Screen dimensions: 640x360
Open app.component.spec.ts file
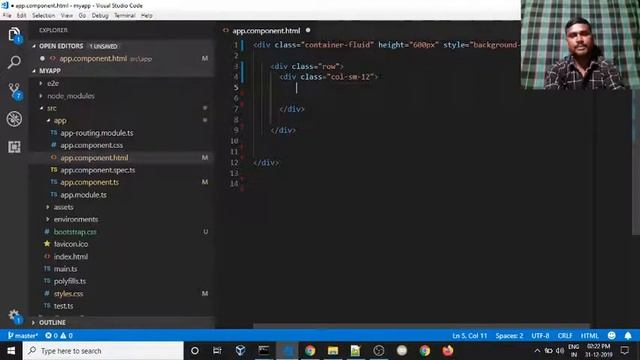pyautogui.click(x=98, y=170)
